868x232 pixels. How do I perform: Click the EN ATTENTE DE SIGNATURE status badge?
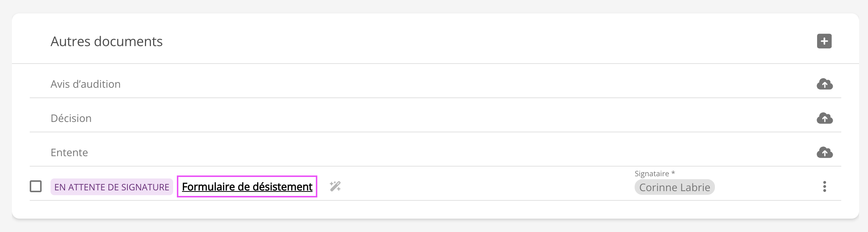pyautogui.click(x=111, y=187)
